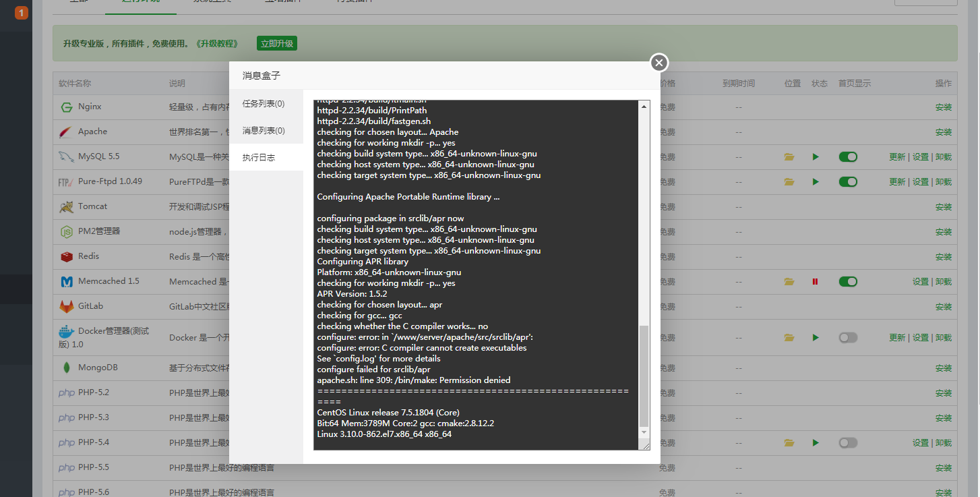Enable Docker manager homepage display switch

[848, 338]
